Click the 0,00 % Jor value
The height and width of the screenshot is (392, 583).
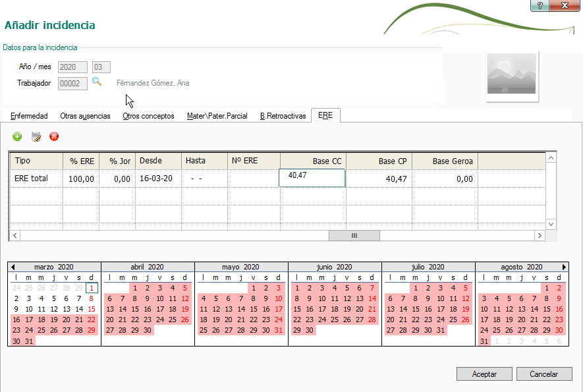(x=117, y=179)
